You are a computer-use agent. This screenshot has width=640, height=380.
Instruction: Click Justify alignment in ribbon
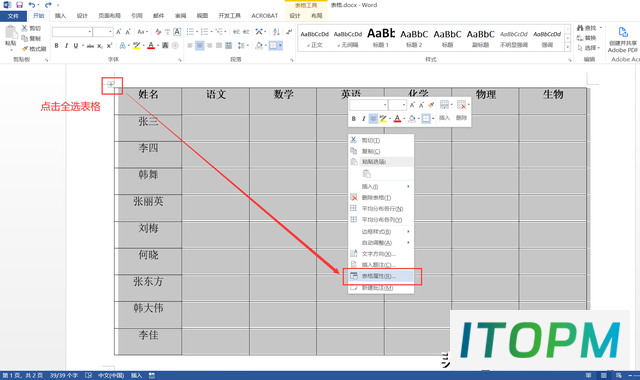219,46
